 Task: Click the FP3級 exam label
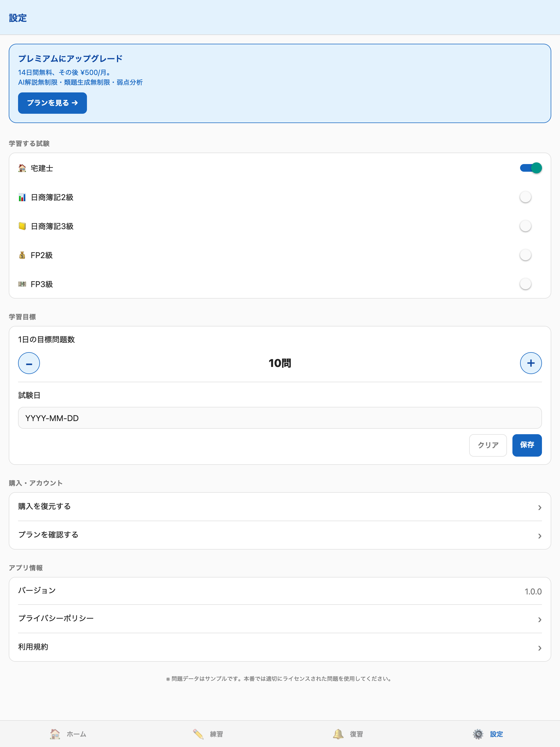tap(42, 284)
